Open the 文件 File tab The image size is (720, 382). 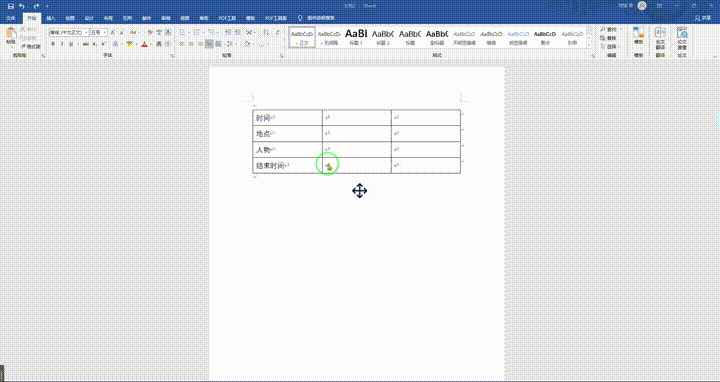coord(11,18)
